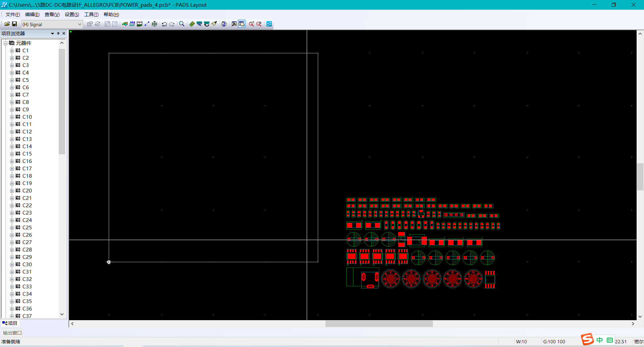Select the Zoom magnifier tool
Screen dimensions: 644x347
click(182, 24)
